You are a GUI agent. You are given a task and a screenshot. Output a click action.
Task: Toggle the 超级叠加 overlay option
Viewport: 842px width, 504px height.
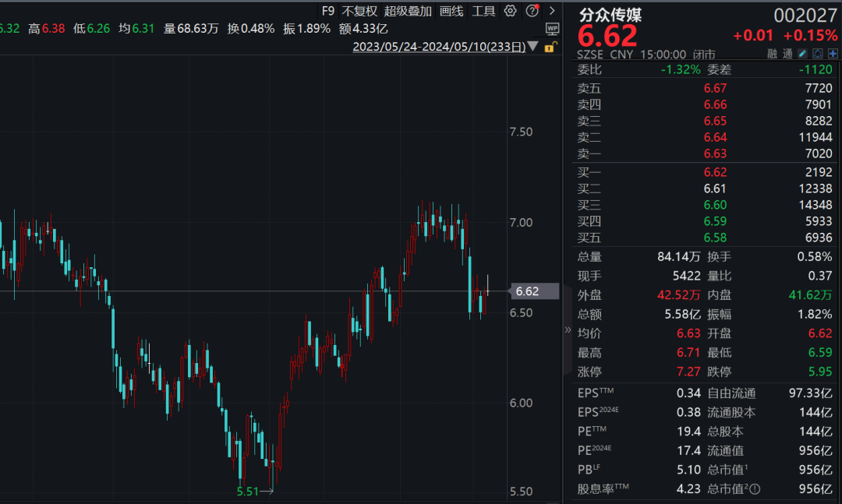pos(408,11)
